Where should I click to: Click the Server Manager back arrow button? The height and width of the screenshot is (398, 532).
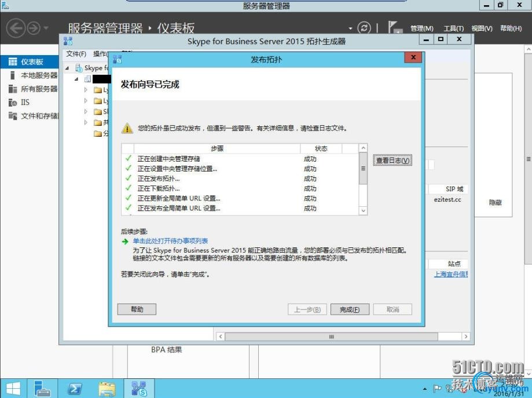pyautogui.click(x=16, y=28)
